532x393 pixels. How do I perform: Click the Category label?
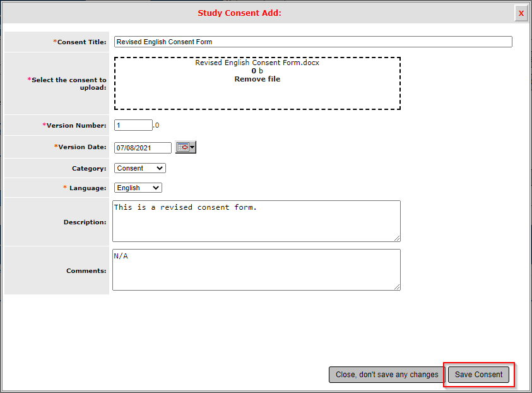(89, 169)
